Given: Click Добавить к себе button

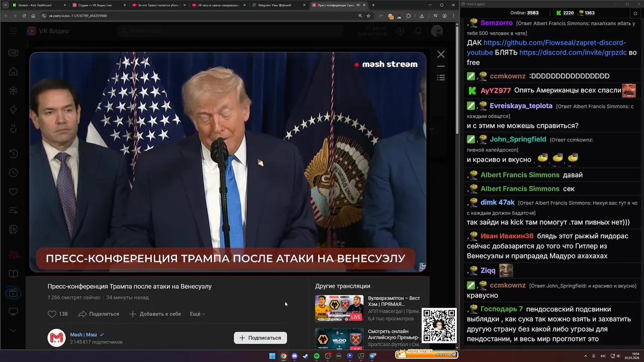Looking at the screenshot, I should click(155, 314).
